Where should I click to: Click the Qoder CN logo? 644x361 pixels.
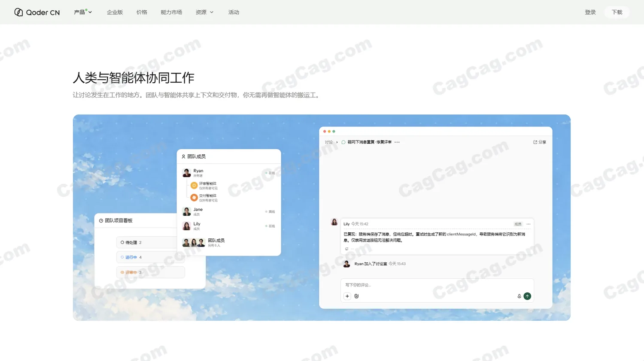click(37, 12)
